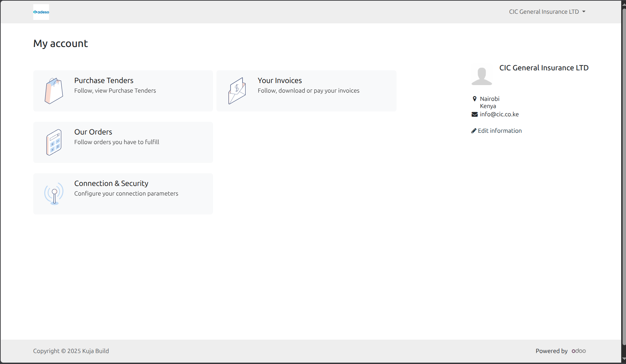Click the user avatar placeholder image

click(482, 76)
